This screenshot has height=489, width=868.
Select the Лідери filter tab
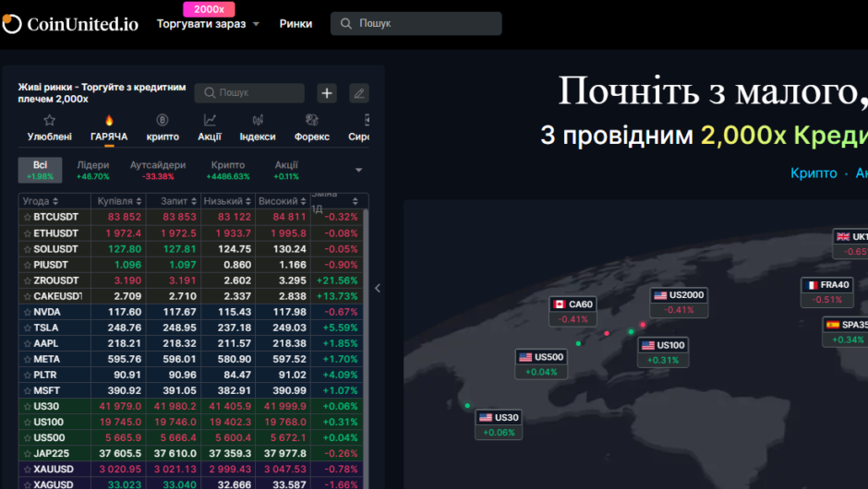click(x=93, y=170)
